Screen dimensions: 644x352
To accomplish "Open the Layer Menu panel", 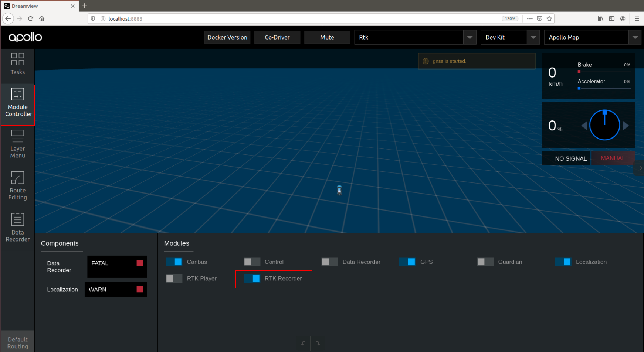I will click(x=17, y=144).
